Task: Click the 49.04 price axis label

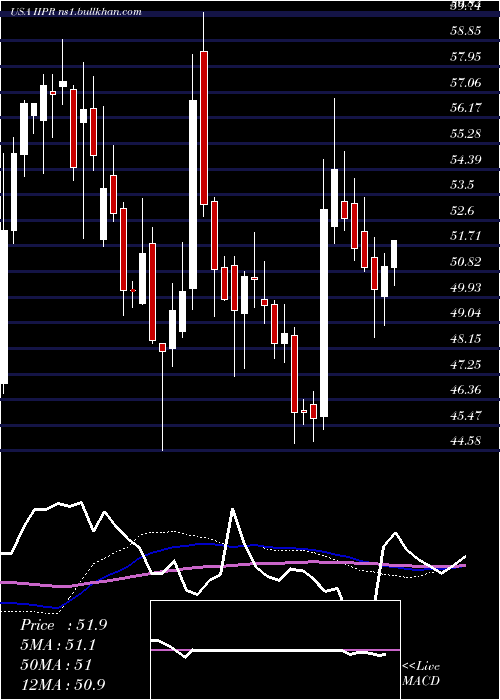Action: tap(467, 312)
